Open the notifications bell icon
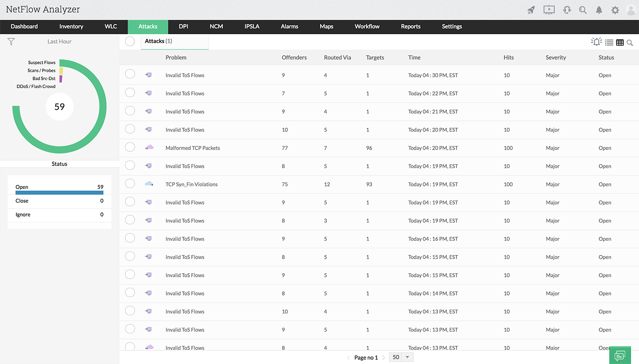This screenshot has width=639, height=364. [x=599, y=10]
